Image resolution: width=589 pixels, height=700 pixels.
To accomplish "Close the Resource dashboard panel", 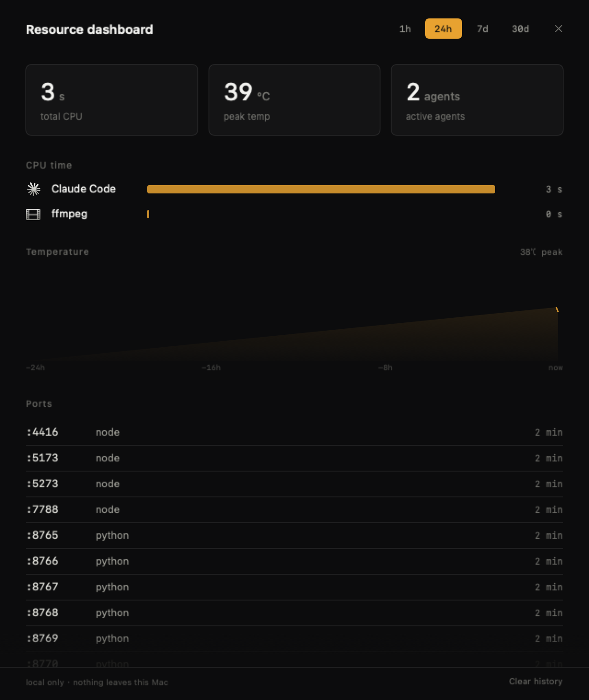I will tap(559, 29).
